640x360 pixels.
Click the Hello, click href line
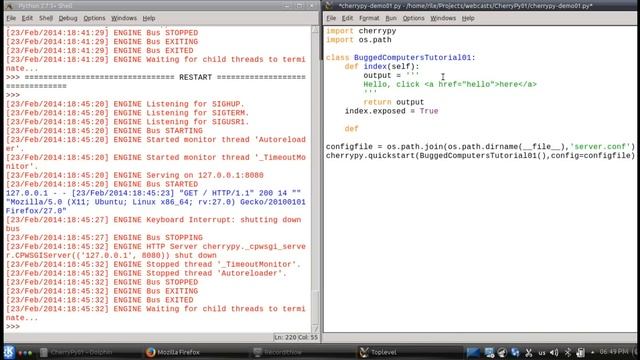coord(450,84)
